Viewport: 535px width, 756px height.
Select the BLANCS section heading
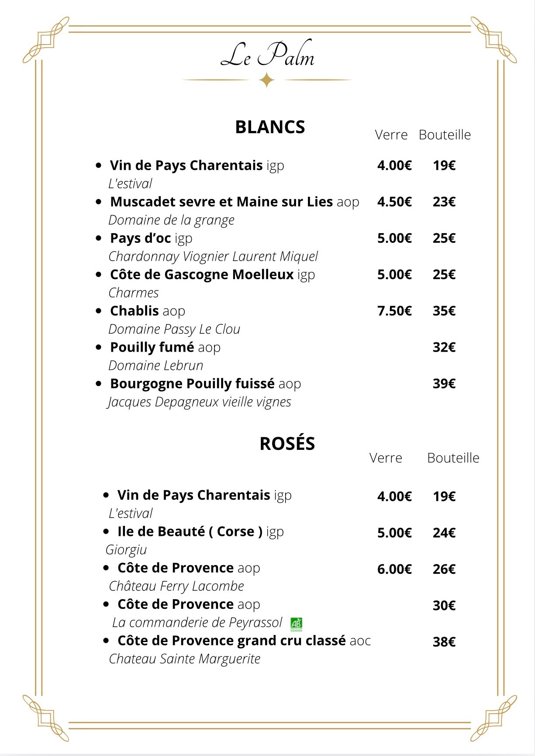point(270,127)
